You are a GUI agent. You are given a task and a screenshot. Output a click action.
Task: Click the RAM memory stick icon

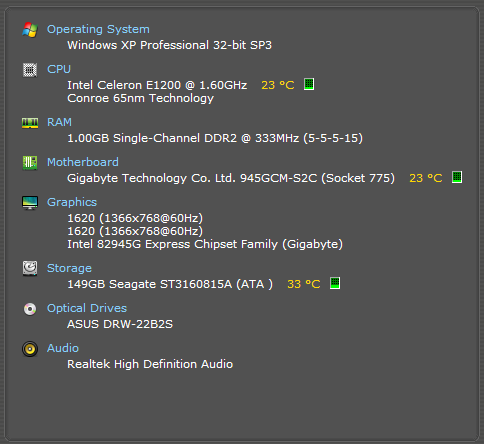[30, 123]
